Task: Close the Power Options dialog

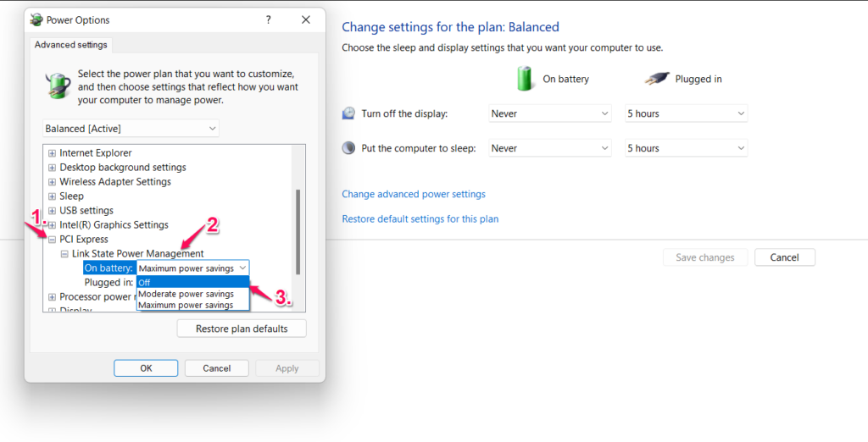Action: tap(305, 19)
